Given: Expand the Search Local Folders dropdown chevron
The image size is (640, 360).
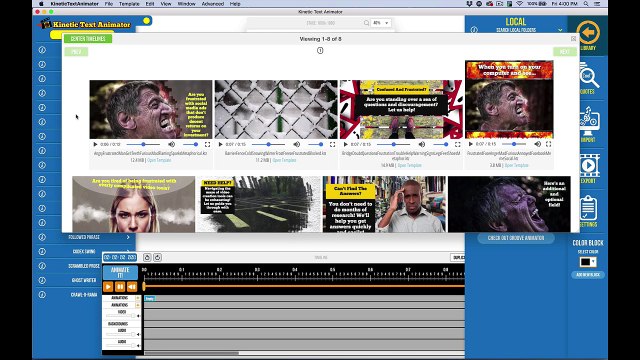Looking at the screenshot, I should tap(560, 30).
